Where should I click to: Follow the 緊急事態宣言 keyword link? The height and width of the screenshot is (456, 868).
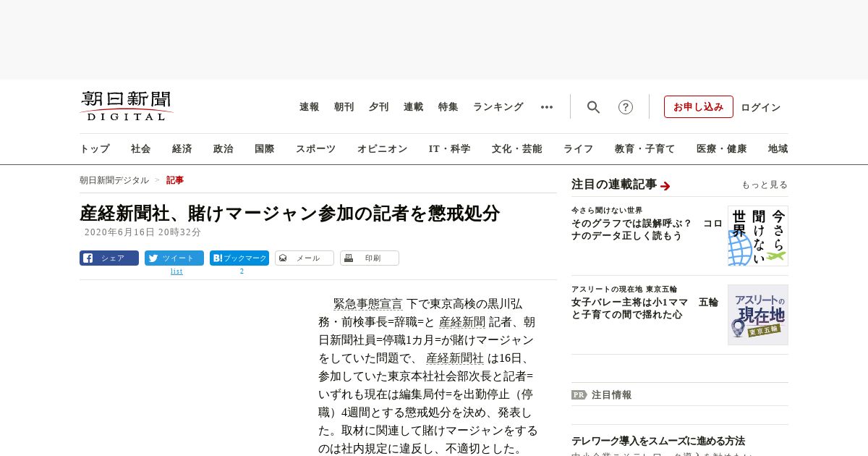coord(367,304)
